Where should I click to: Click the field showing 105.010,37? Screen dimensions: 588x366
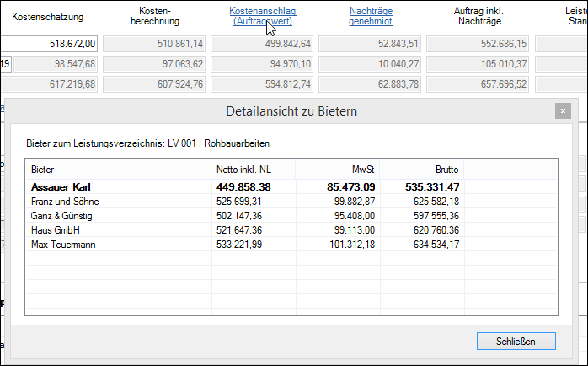(x=478, y=64)
